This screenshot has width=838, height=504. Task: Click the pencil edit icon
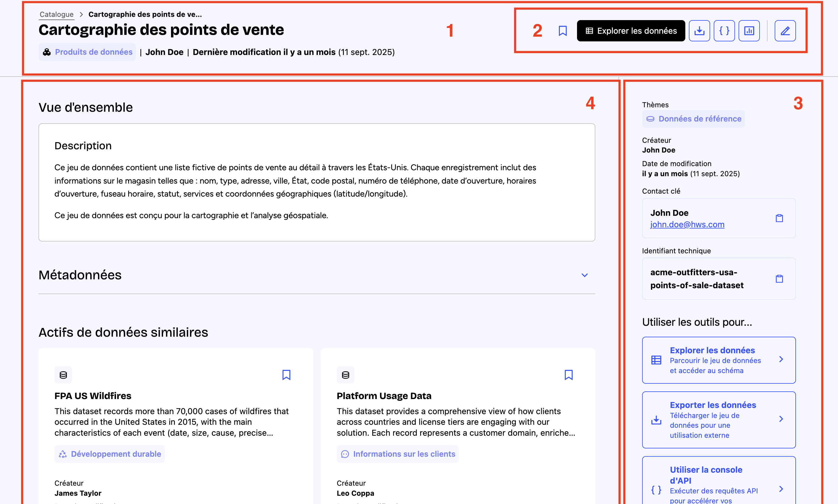point(785,31)
